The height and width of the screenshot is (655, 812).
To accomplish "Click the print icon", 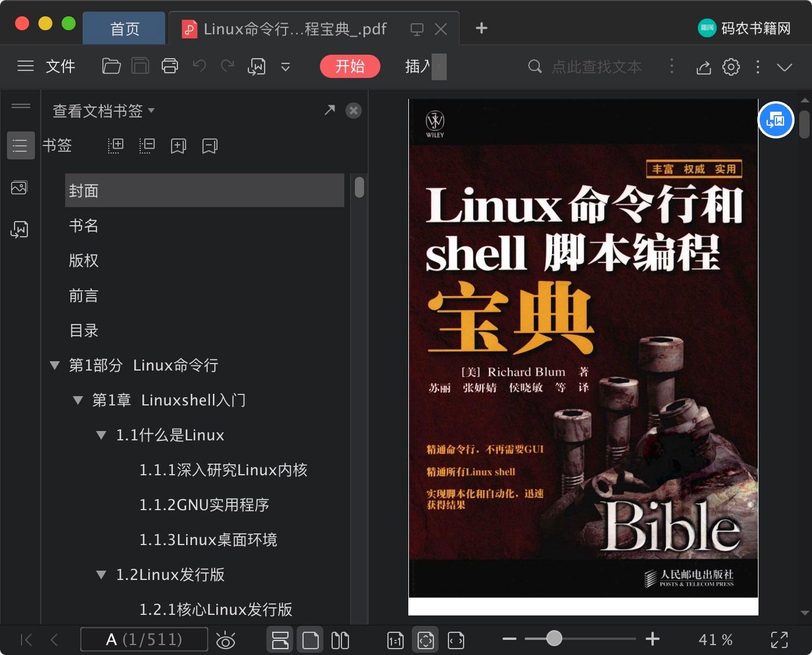I will (170, 66).
